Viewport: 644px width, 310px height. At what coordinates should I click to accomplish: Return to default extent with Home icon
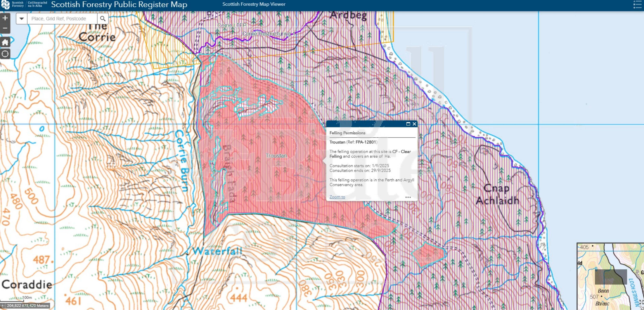coord(5,42)
